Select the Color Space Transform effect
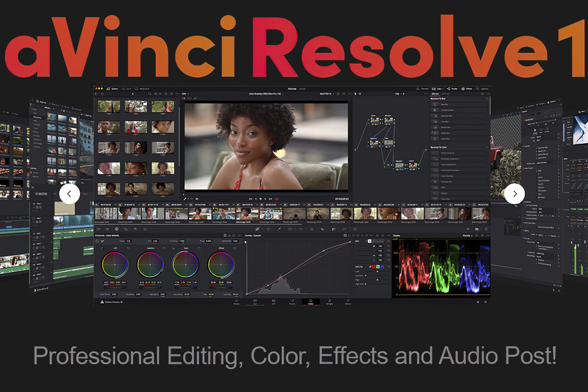Image resolution: width=588 pixels, height=392 pixels. coord(458,170)
